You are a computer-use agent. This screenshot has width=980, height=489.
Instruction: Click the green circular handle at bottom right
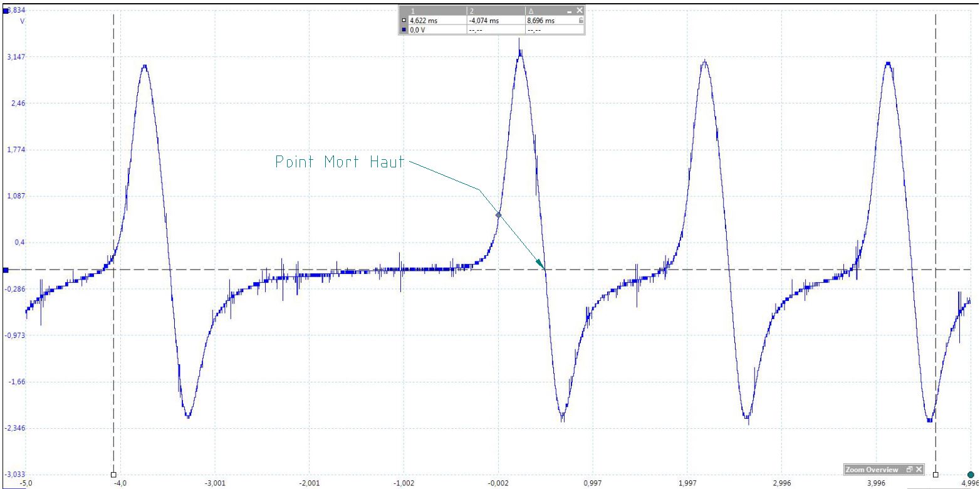(971, 475)
